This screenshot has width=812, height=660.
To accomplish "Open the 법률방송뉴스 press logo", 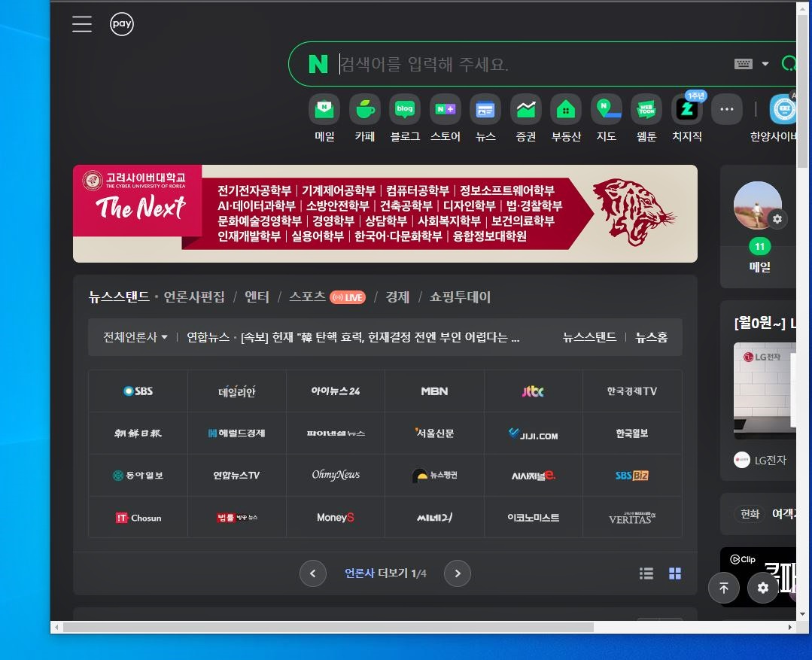I will click(x=236, y=518).
